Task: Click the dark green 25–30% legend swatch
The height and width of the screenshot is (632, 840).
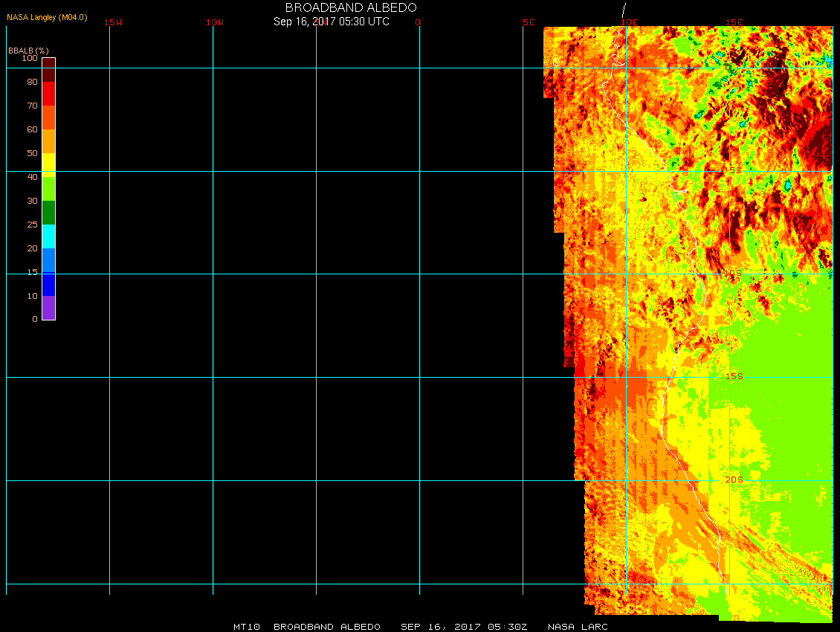Action: point(48,213)
